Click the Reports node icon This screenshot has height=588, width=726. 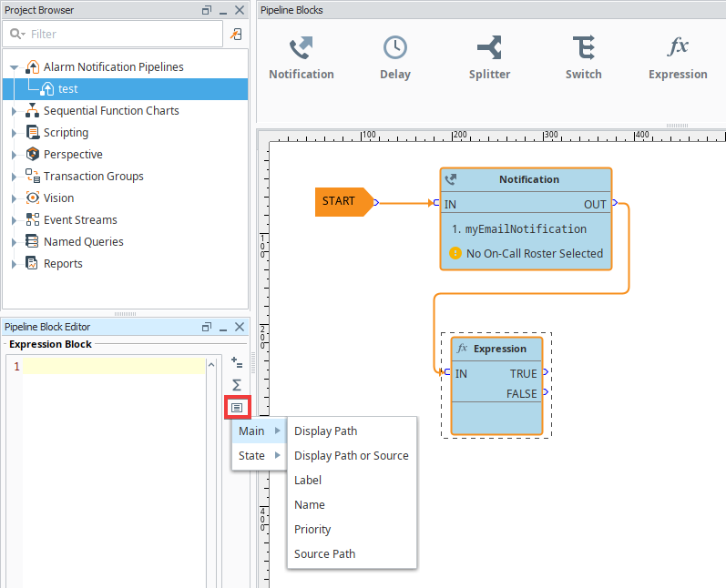click(32, 263)
